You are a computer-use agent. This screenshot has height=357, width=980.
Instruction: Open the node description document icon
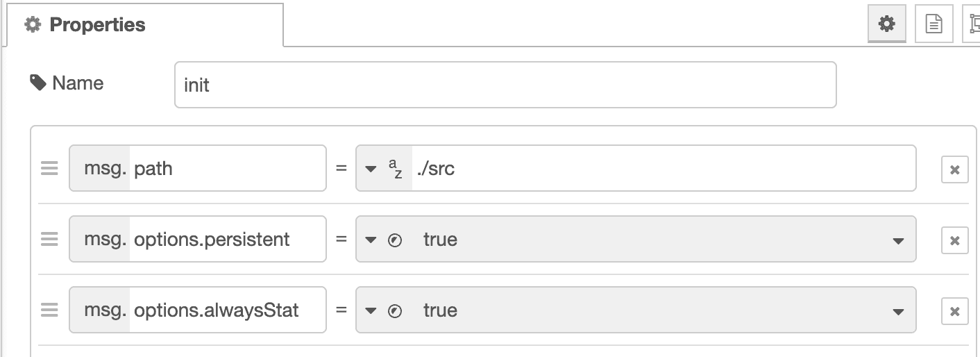coord(934,24)
